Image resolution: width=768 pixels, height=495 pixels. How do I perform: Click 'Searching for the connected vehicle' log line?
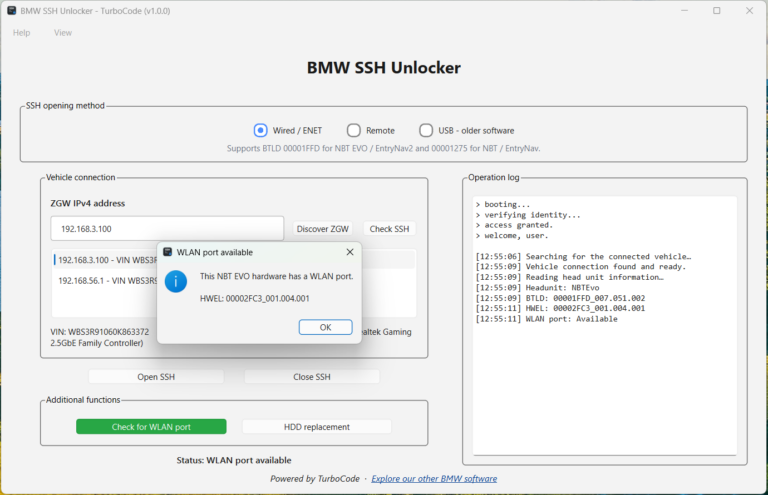583,256
